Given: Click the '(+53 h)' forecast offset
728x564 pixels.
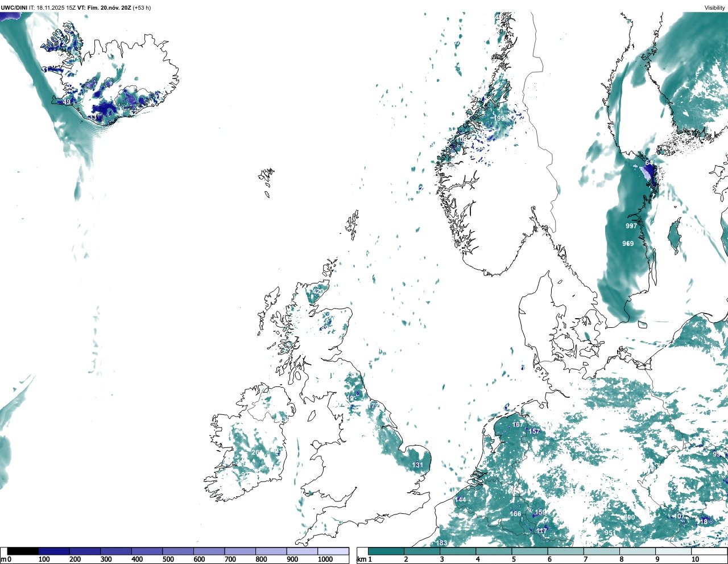Looking at the screenshot, I should [142, 8].
